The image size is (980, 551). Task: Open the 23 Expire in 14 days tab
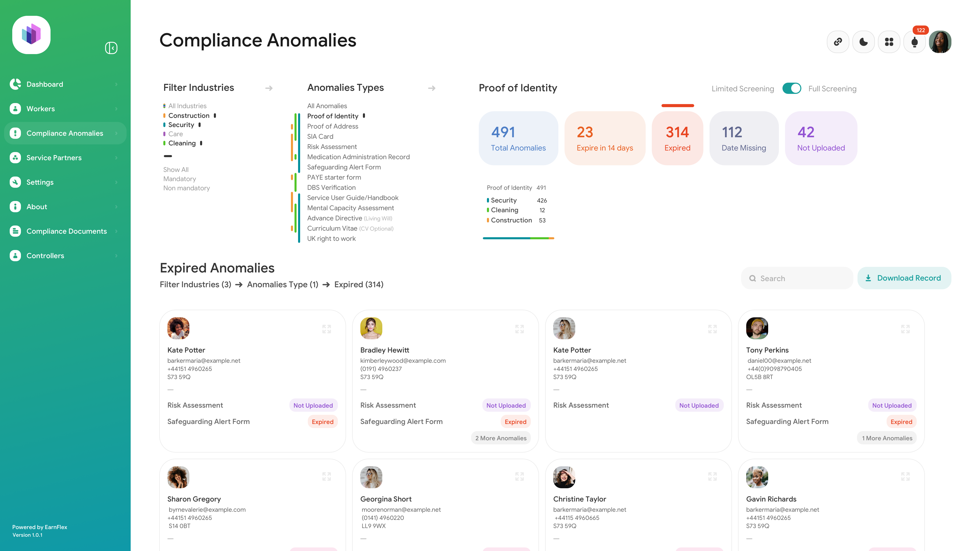[605, 138]
